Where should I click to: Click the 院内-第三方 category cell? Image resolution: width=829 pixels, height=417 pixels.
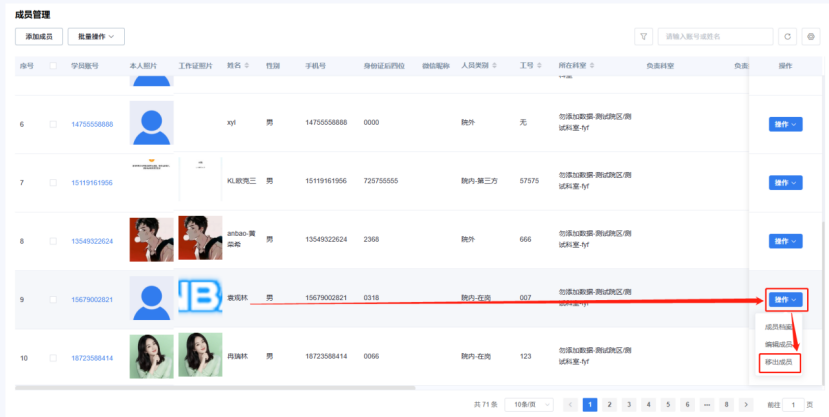click(479, 181)
